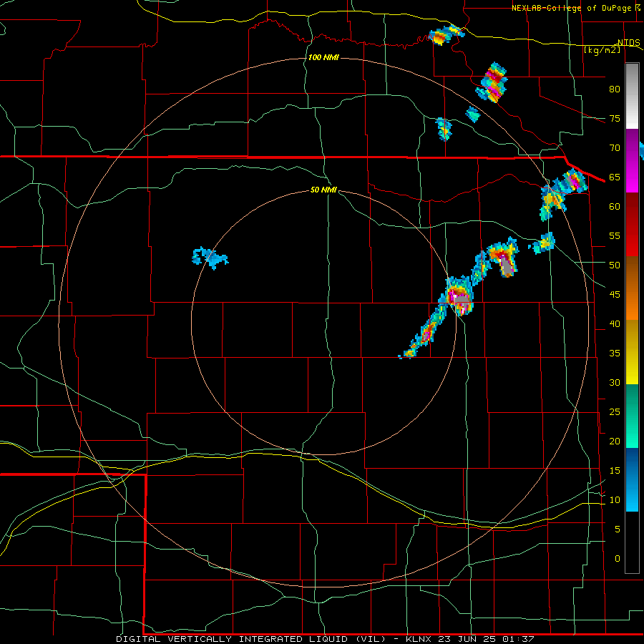Screen dimensions: 644x644
Task: Click the 40 value on the color scale
Action: 615,323
